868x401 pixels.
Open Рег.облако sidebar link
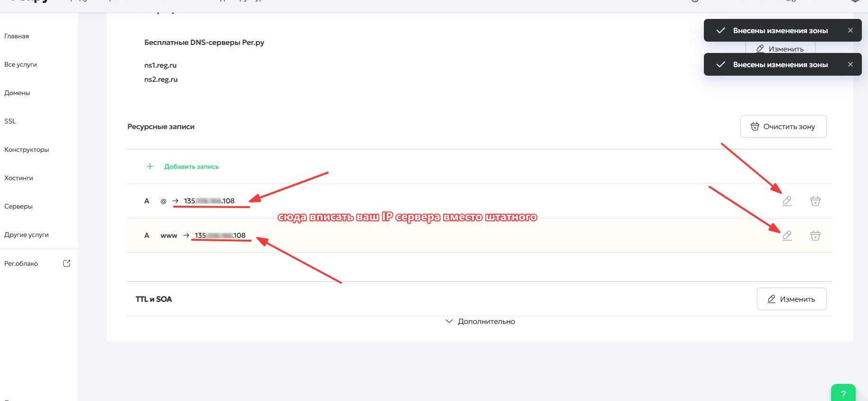21,263
